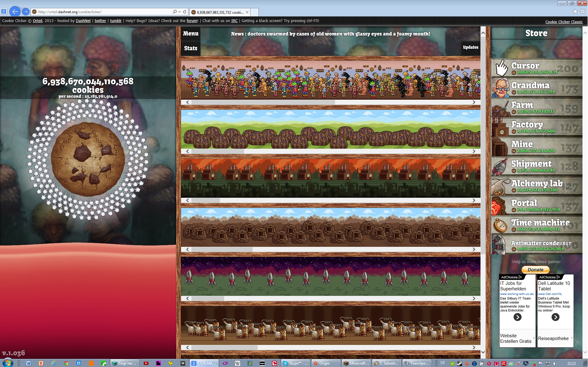Open the Windows Start menu
Image resolution: width=588 pixels, height=367 pixels.
click(7, 363)
